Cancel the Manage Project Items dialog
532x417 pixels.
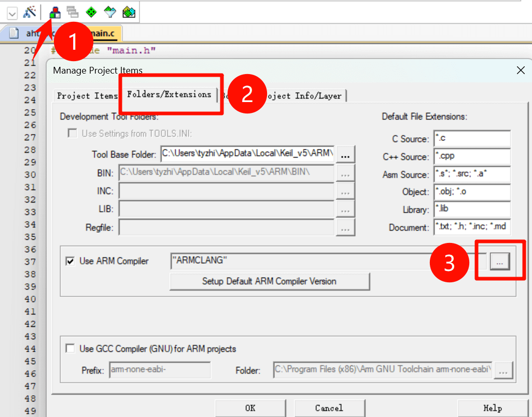click(329, 408)
